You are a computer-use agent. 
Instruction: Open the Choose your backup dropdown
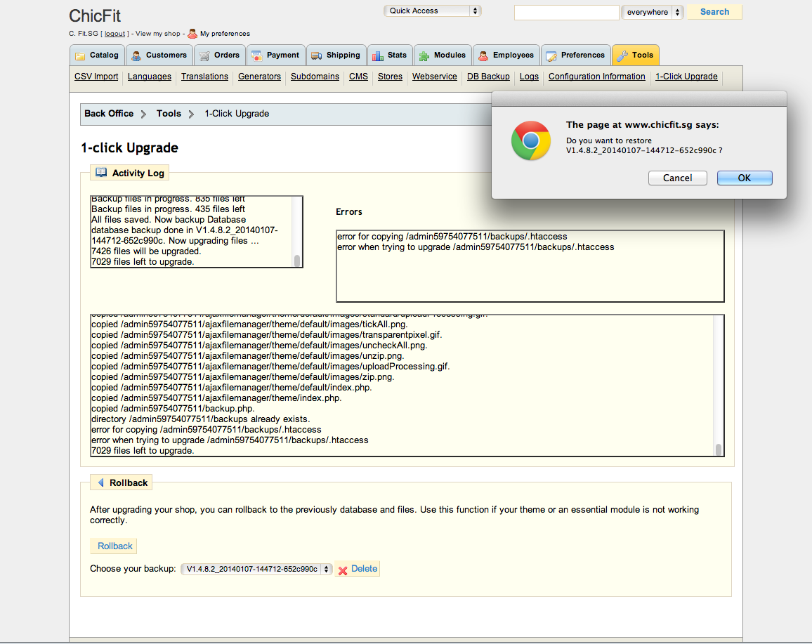(256, 569)
